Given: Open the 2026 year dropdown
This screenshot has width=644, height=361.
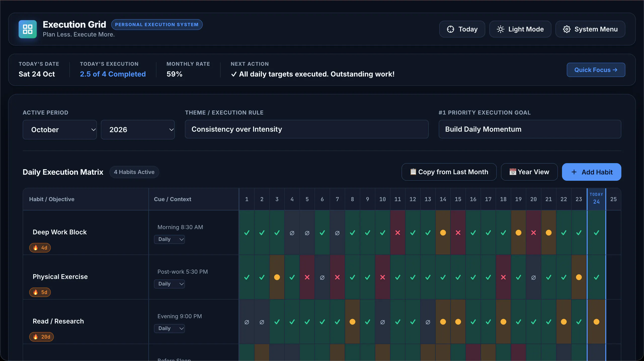Looking at the screenshot, I should click(138, 130).
